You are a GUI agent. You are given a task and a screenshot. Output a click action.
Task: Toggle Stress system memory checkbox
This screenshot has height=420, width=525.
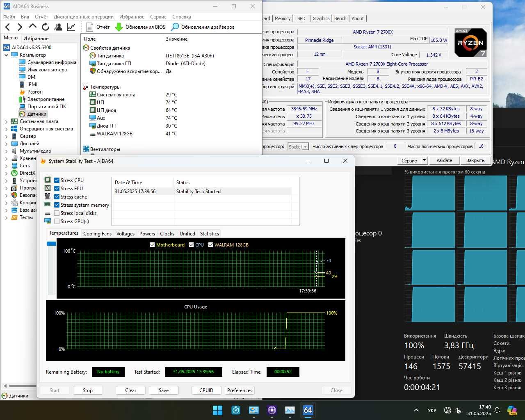(57, 205)
